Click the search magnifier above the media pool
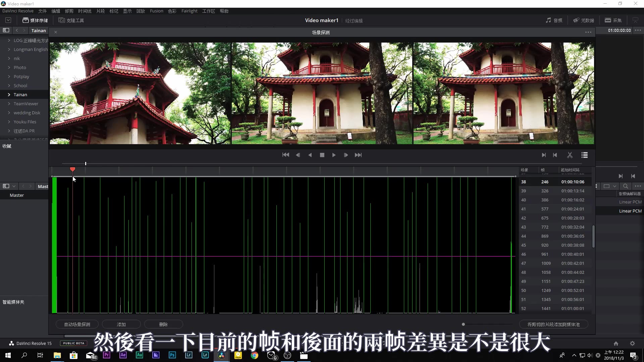This screenshot has height=362, width=644. point(626,186)
